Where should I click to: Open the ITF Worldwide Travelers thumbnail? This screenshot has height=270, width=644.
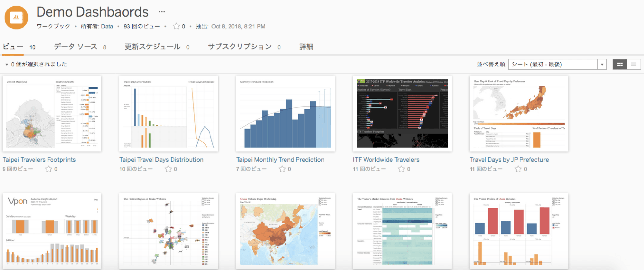402,114
